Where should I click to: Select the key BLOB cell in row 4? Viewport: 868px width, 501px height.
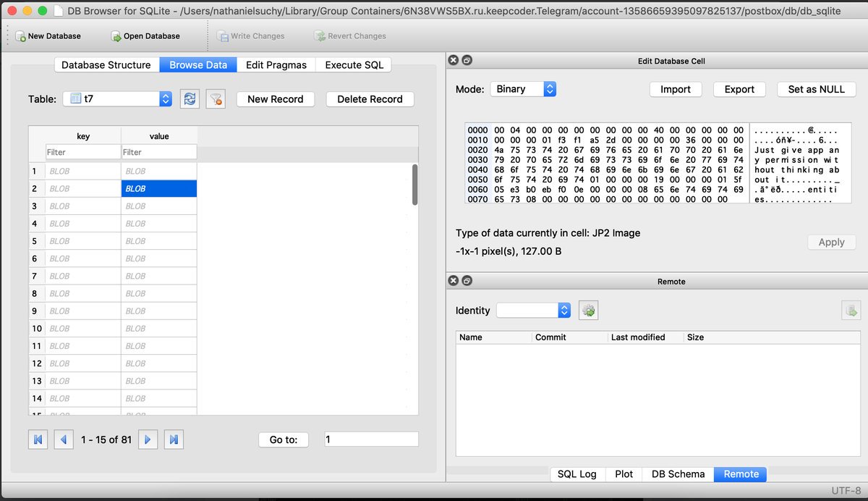[x=83, y=224]
